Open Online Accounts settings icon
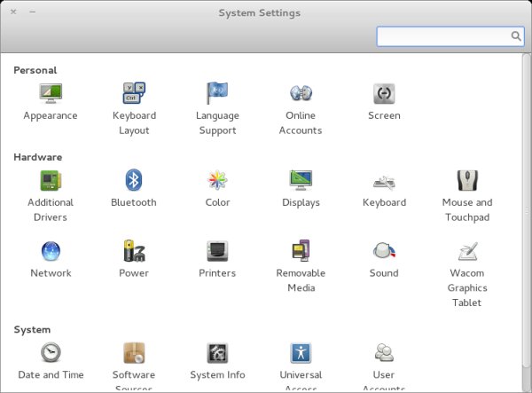The height and width of the screenshot is (393, 532). (301, 93)
